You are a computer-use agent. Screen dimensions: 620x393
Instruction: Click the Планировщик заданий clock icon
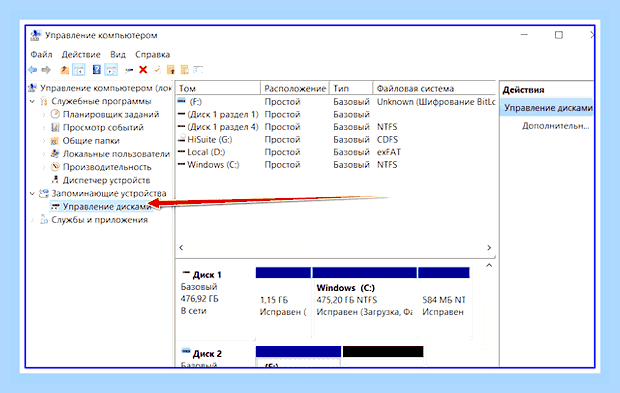(x=55, y=114)
